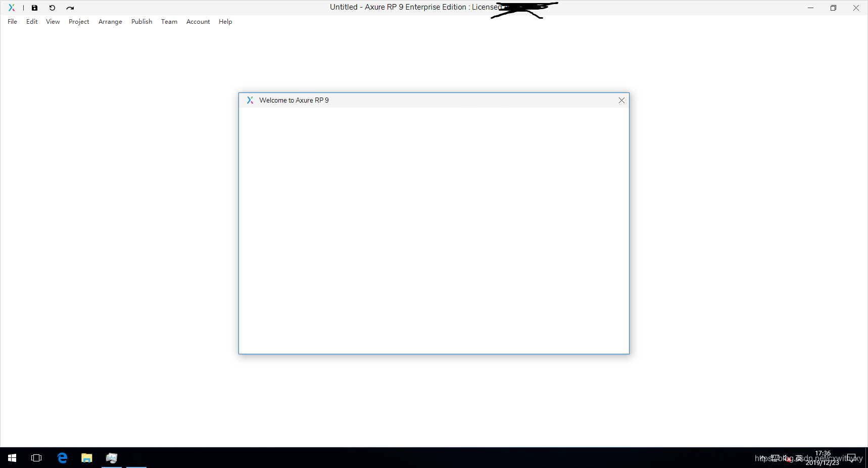
Task: Open Task View from the taskbar
Action: 36,458
